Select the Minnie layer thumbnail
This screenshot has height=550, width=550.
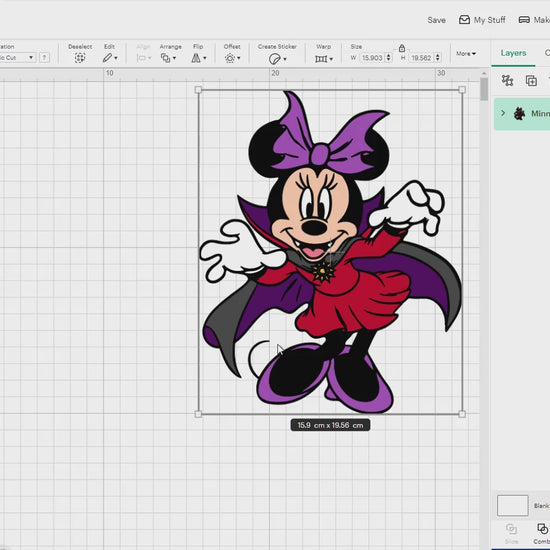click(x=519, y=113)
